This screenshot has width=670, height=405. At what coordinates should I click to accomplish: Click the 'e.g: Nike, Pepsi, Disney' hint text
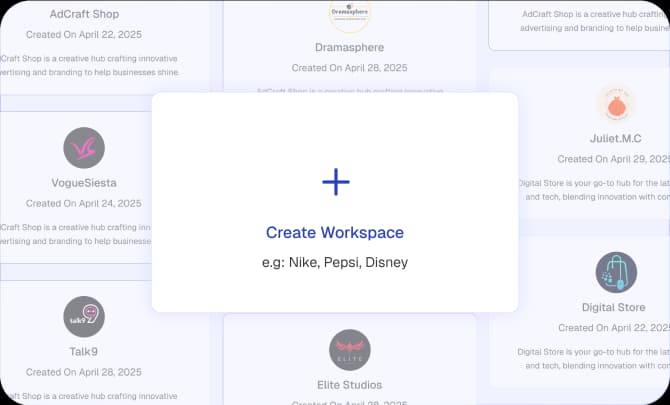point(335,263)
